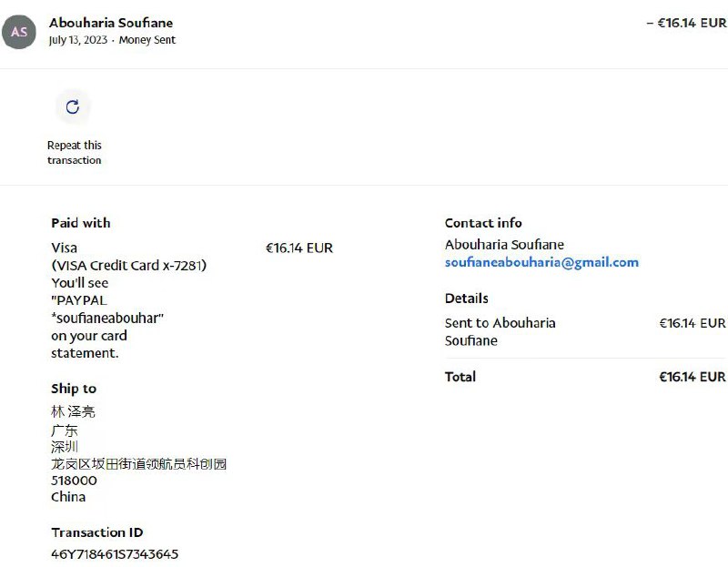This screenshot has height=567, width=728.
Task: Click the Contact info heading
Action: pos(483,223)
